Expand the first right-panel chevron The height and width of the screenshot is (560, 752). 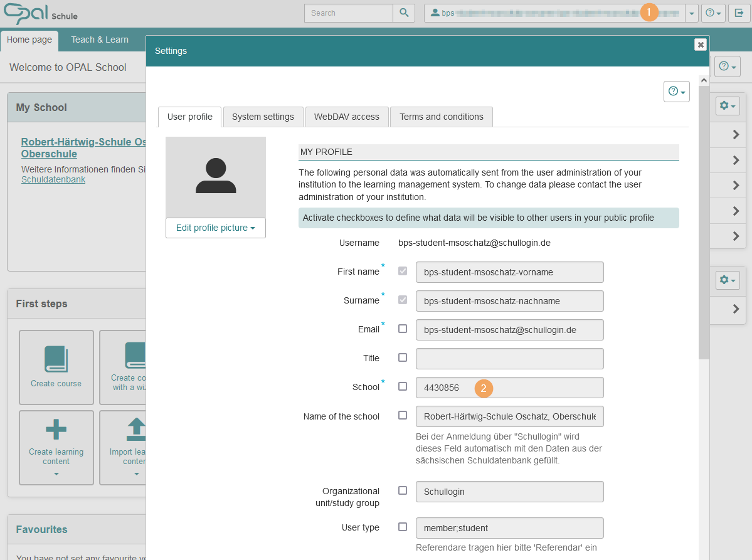click(736, 135)
